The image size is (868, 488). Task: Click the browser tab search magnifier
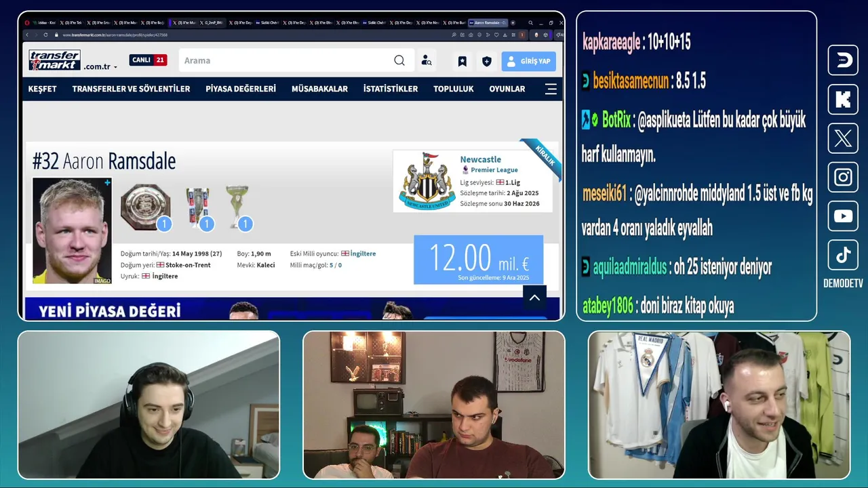(530, 22)
